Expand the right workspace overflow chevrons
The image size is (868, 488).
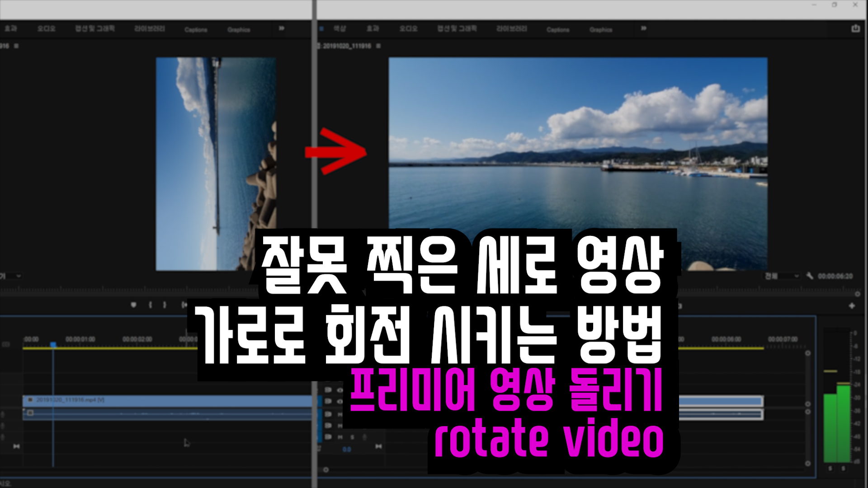coord(643,28)
